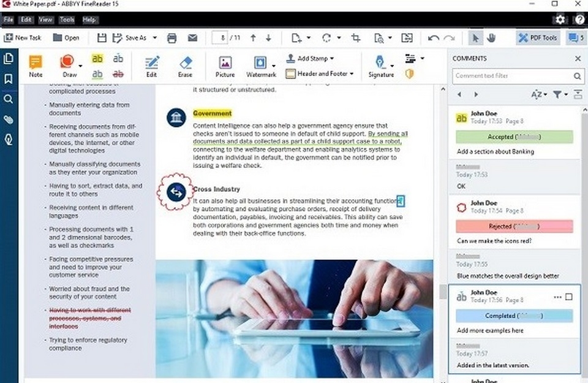The image size is (588, 383).
Task: Open the Settings gear icon
Action: pyautogui.click(x=560, y=19)
